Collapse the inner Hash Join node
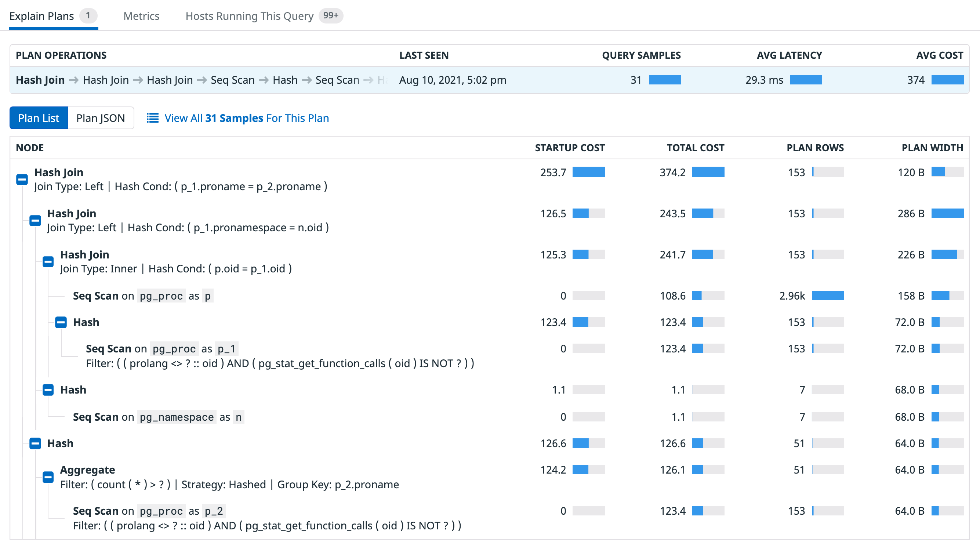This screenshot has height=547, width=980. [48, 261]
